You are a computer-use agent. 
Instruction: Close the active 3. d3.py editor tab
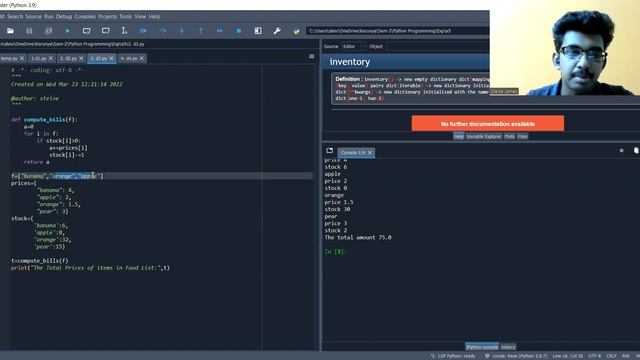pos(111,58)
